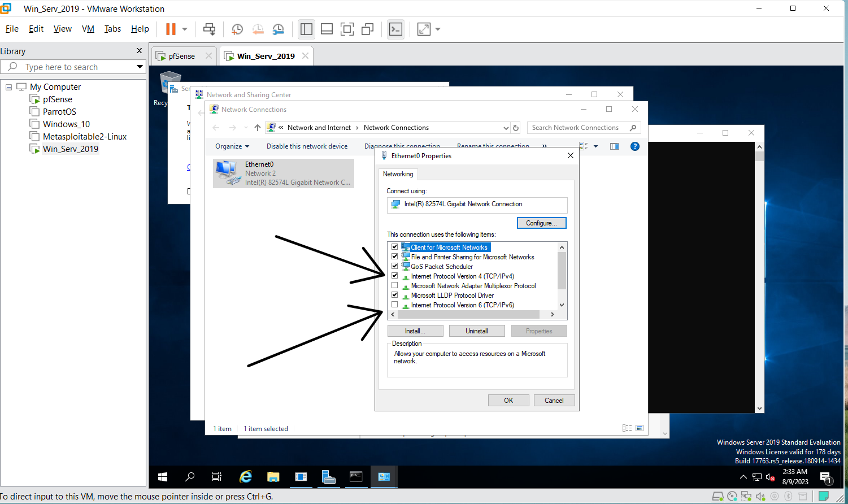This screenshot has height=504, width=848.
Task: Click Network and Internet breadcrumb
Action: 319,128
